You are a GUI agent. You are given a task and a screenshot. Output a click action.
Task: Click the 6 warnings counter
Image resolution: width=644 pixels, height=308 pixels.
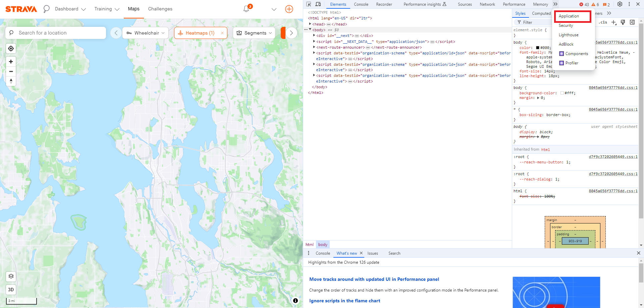pos(595,4)
